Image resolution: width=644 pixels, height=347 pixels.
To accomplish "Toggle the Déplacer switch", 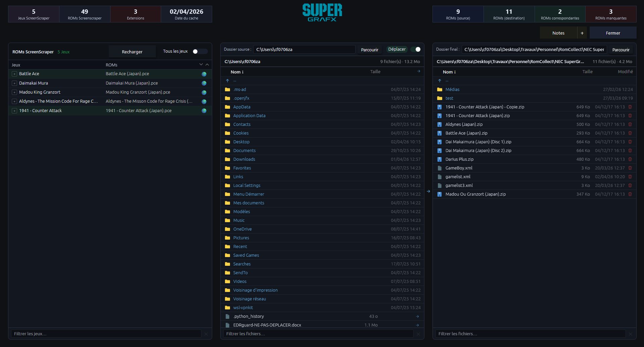I will point(416,49).
